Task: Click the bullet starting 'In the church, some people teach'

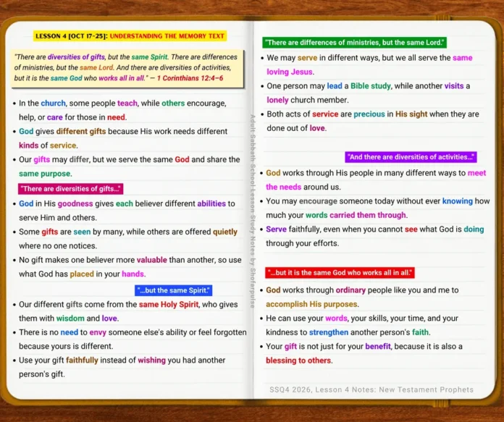Action: click(119, 110)
